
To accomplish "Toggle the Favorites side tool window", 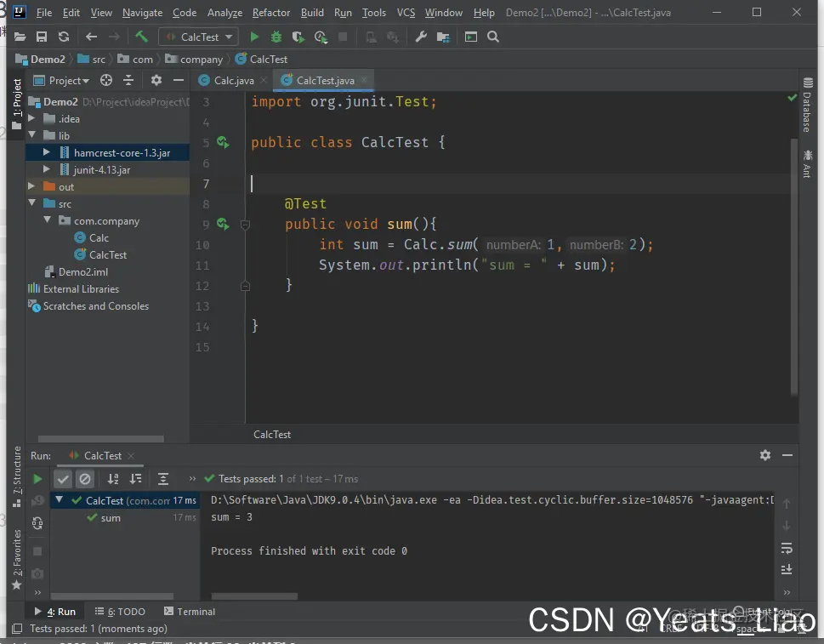I will (17, 560).
